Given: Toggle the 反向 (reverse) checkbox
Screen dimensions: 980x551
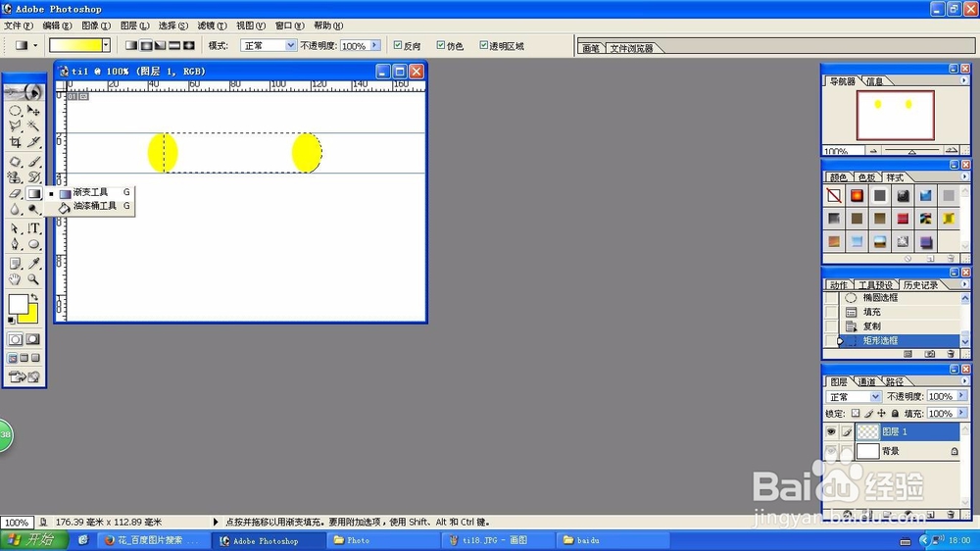Looking at the screenshot, I should 398,45.
